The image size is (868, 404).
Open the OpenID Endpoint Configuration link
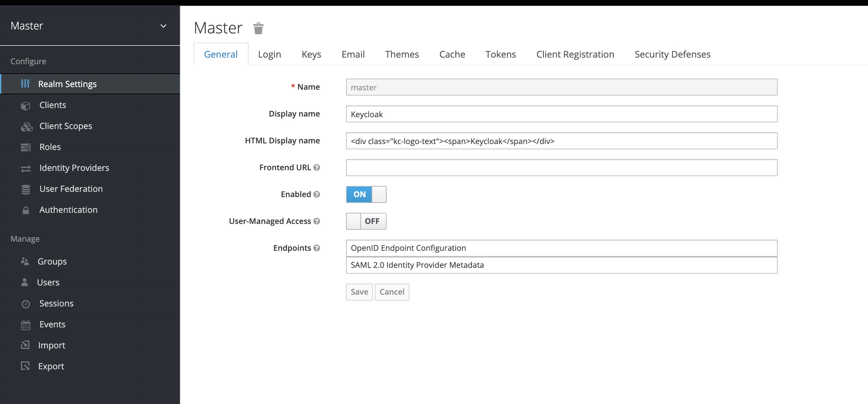(x=408, y=248)
